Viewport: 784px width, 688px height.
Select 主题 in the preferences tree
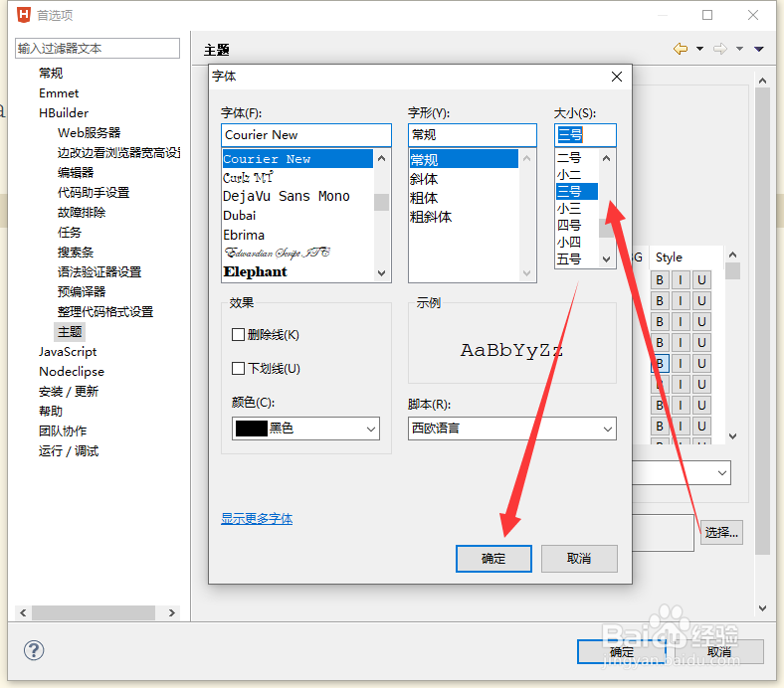point(70,332)
